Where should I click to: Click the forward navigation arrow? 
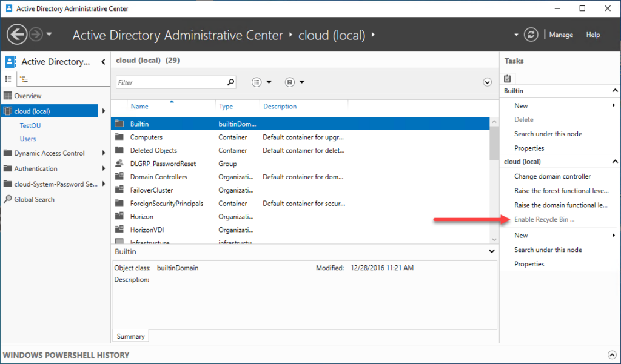(x=36, y=35)
